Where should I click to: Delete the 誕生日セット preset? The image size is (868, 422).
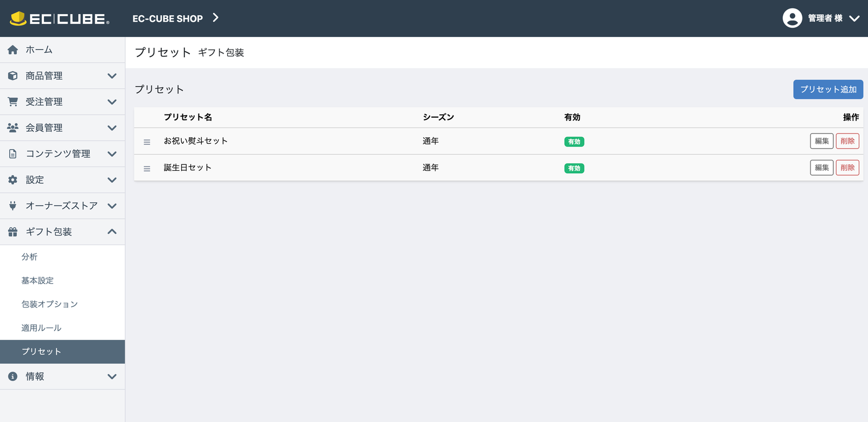847,168
